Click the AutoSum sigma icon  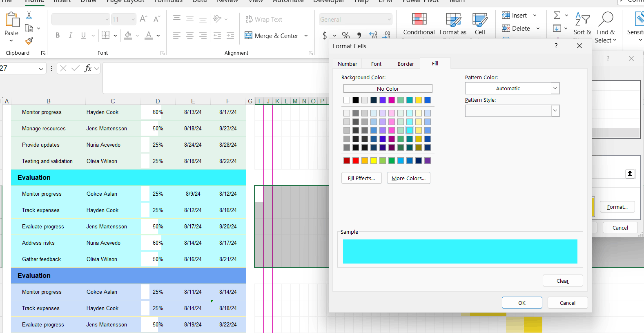tap(557, 15)
